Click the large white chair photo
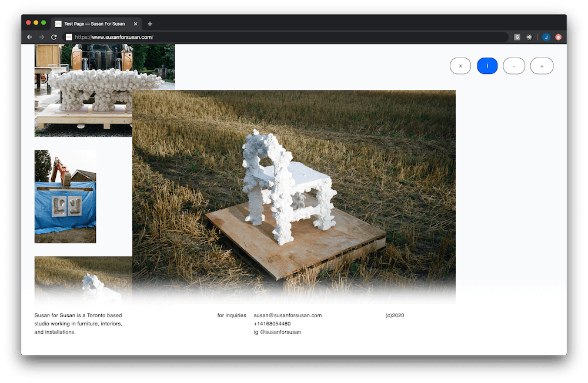The height and width of the screenshot is (383, 588). click(294, 188)
